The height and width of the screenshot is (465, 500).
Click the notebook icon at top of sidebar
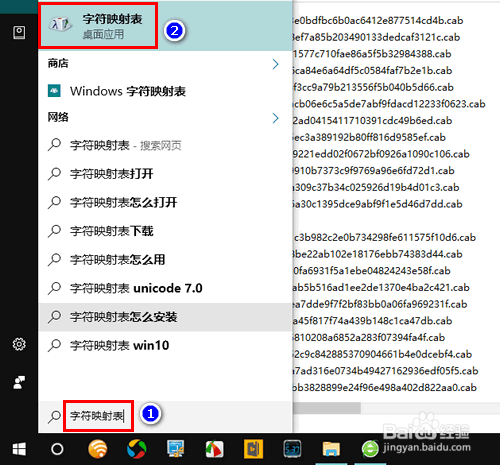[x=19, y=33]
